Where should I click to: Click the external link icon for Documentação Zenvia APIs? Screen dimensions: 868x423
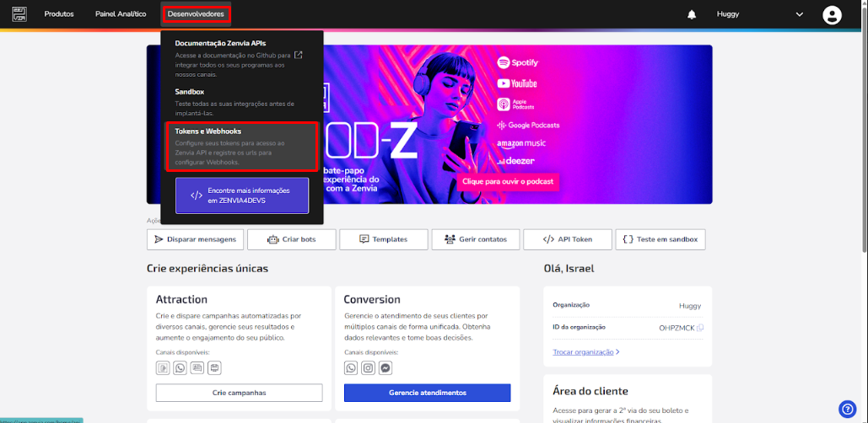coord(299,55)
